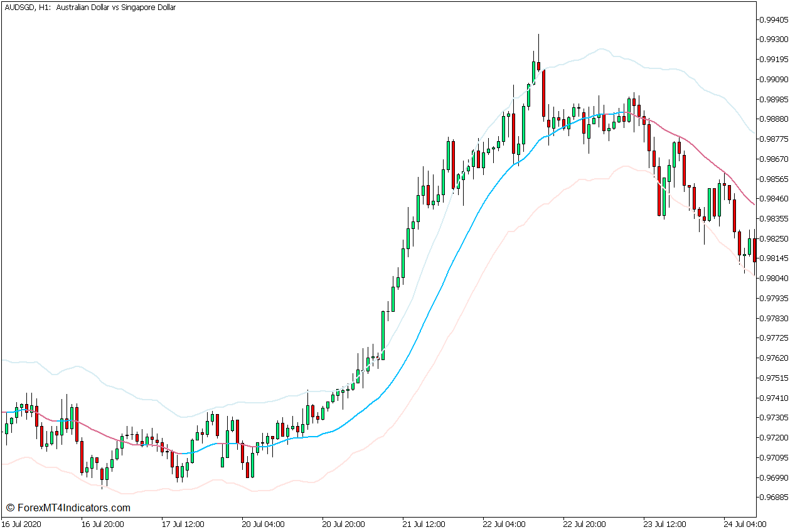Image resolution: width=800 pixels, height=532 pixels.
Task: Click the 22 Jul 20:00 time label
Action: (584, 524)
